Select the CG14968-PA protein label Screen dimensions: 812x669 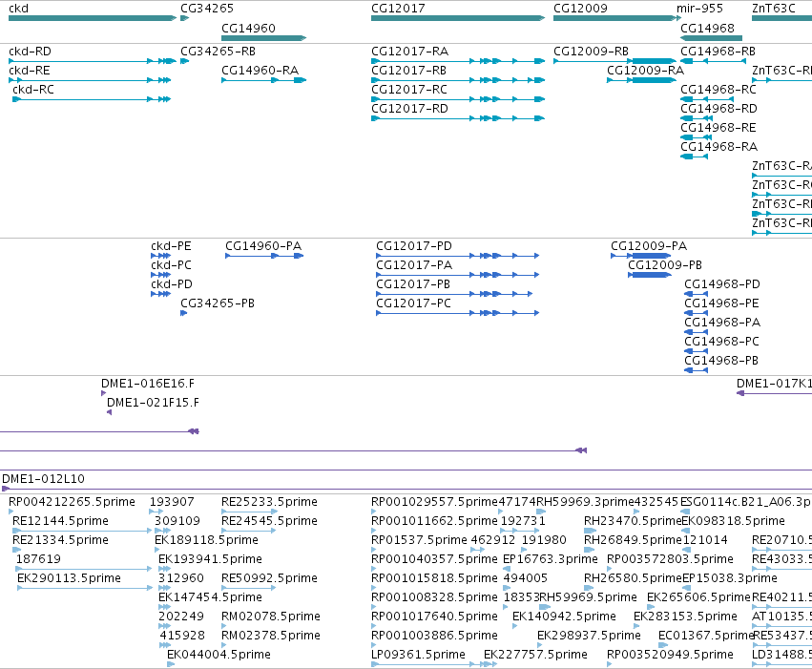coord(722,323)
